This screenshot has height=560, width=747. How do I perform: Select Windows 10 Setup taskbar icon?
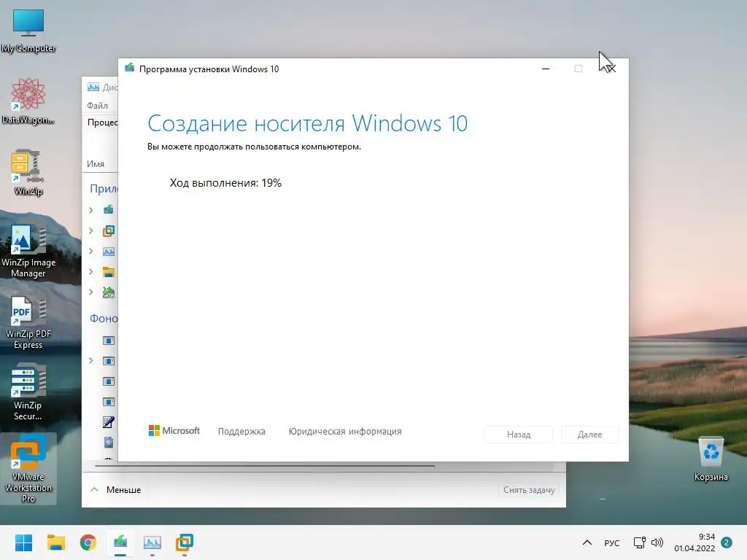point(120,542)
